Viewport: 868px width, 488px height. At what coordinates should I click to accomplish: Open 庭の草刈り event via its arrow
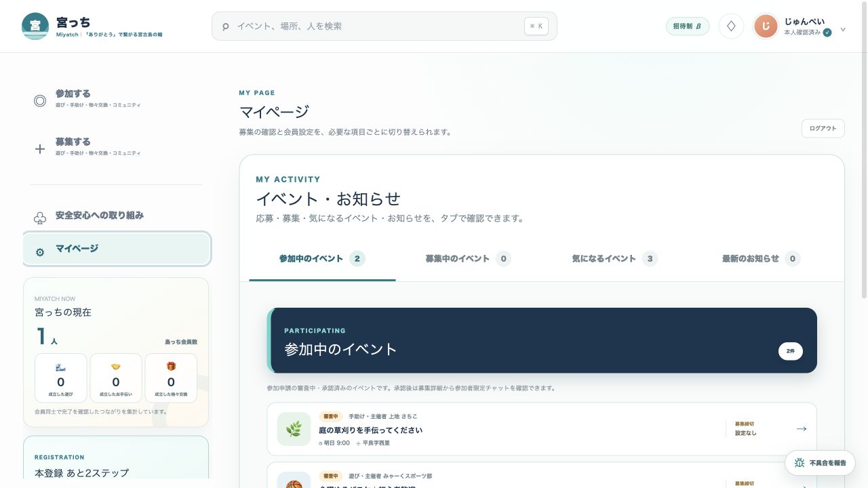(x=802, y=429)
